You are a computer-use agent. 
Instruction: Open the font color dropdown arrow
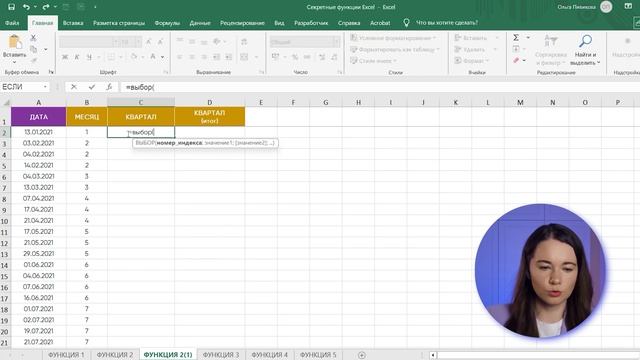(162, 57)
